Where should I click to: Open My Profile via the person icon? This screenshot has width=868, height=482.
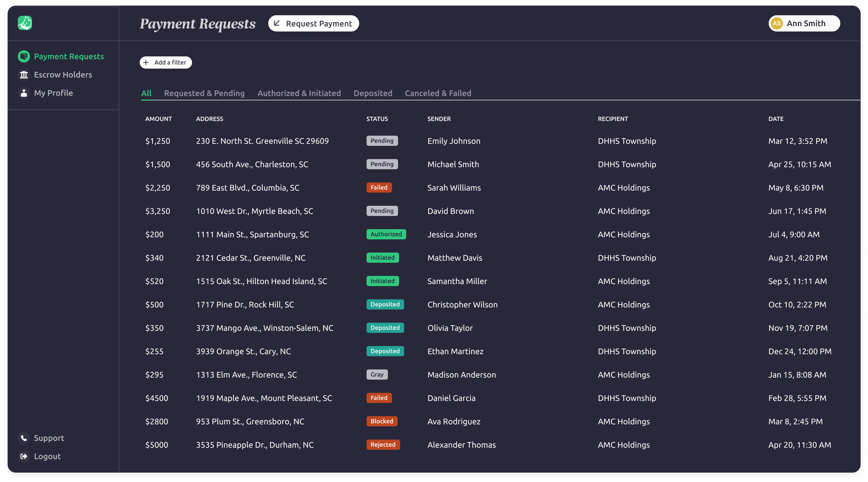24,93
